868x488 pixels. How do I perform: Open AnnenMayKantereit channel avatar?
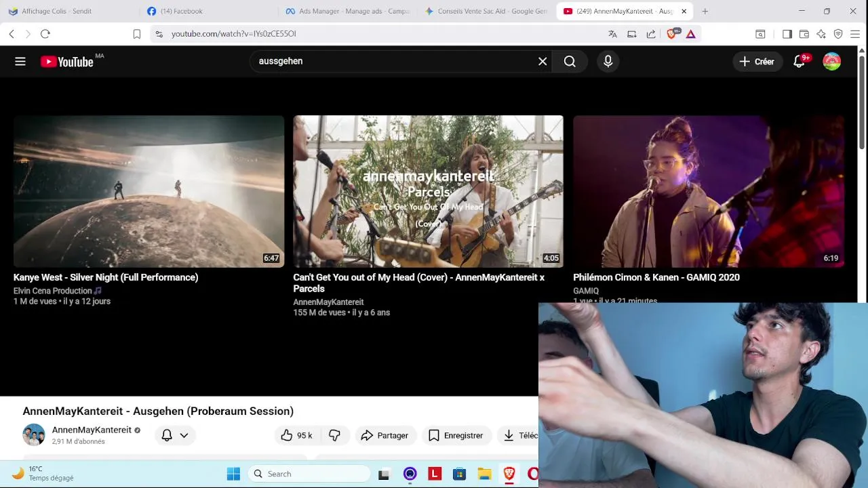pos(34,435)
